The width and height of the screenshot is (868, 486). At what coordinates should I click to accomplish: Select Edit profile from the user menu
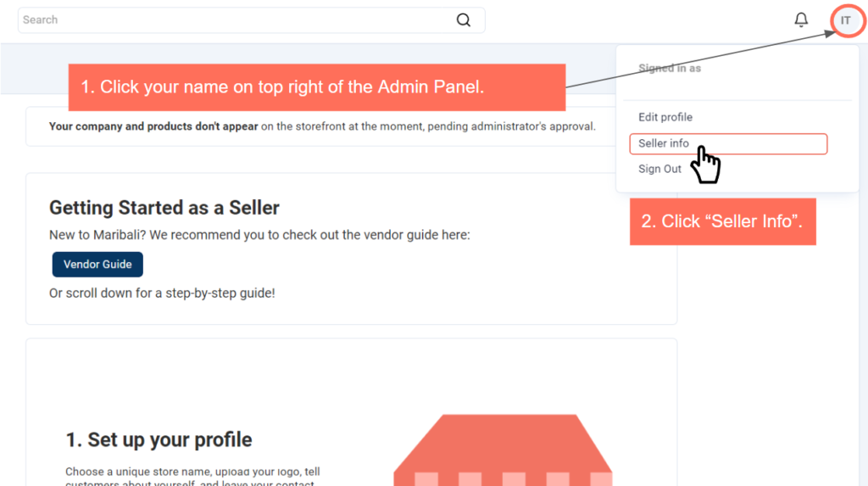[x=665, y=117]
